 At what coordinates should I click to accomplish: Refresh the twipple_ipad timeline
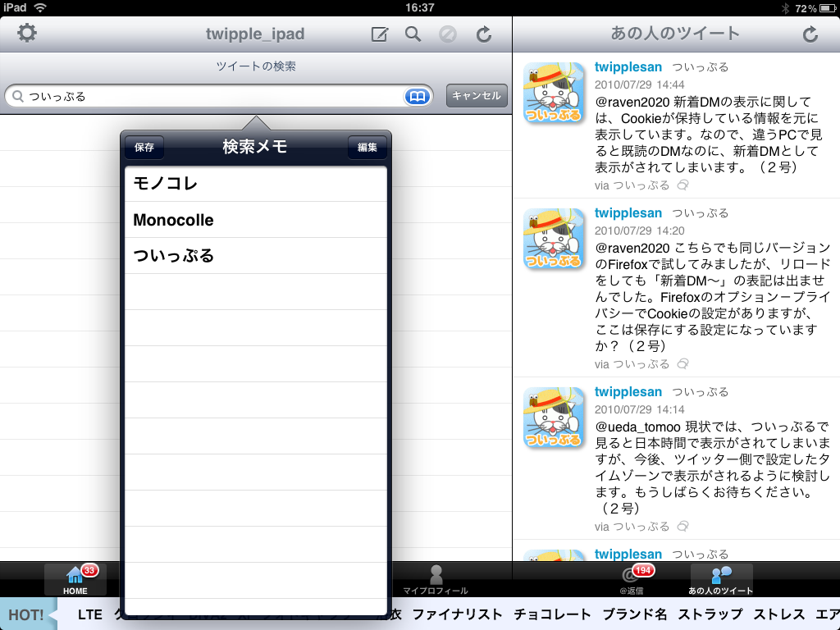coord(484,34)
